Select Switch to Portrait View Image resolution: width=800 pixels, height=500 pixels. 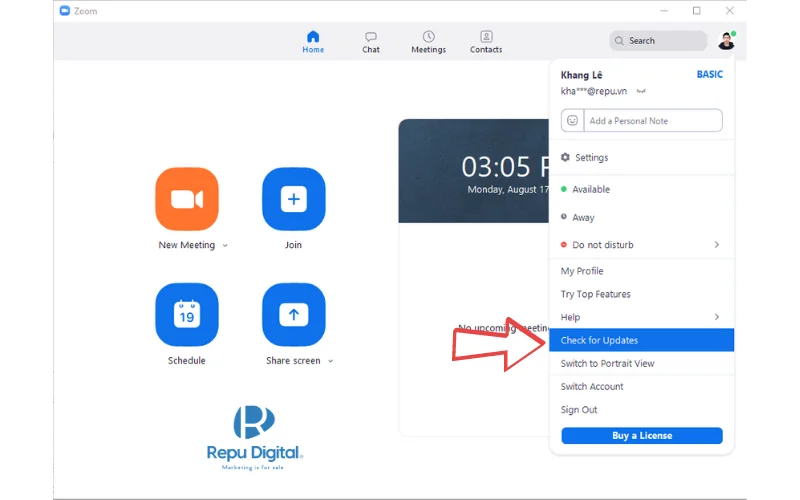(x=641, y=364)
